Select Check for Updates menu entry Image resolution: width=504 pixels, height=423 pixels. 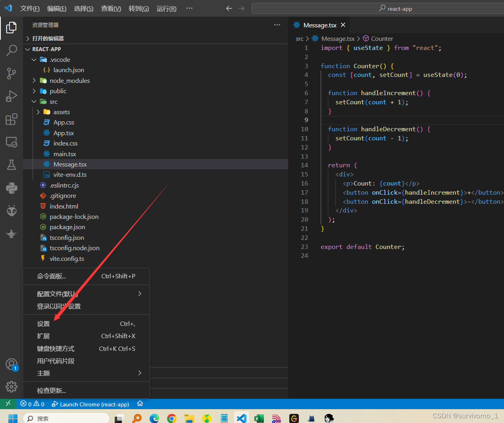(86, 390)
